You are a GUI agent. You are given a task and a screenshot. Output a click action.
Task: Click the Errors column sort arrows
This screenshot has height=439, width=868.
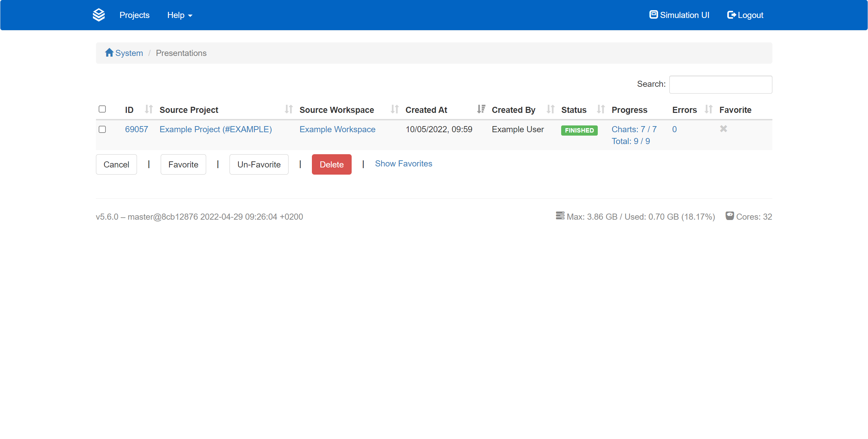(x=708, y=109)
